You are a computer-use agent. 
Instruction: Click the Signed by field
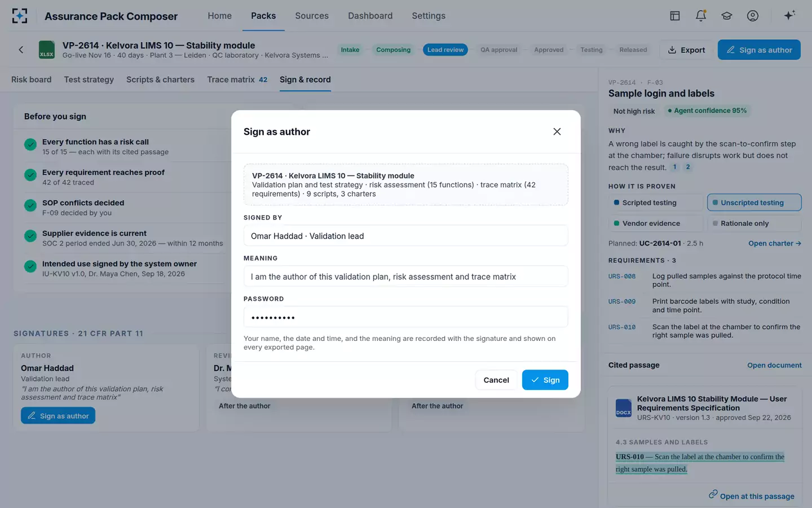(405, 236)
